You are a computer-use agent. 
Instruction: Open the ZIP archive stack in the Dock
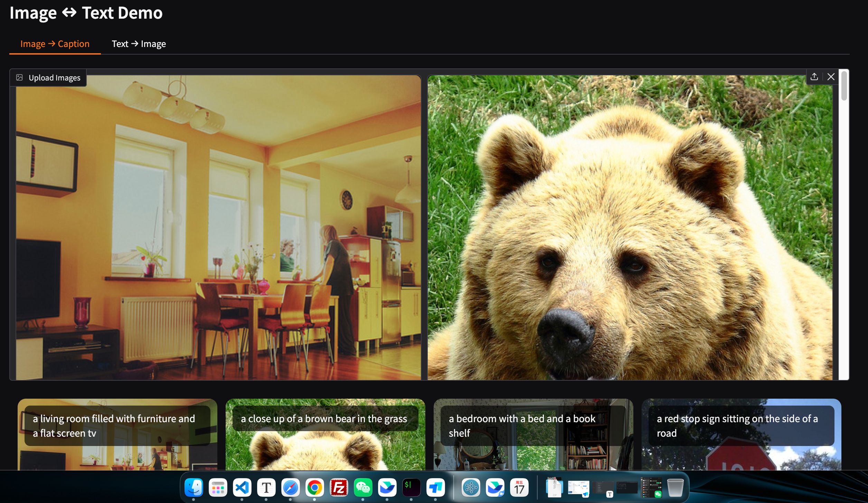point(554,487)
